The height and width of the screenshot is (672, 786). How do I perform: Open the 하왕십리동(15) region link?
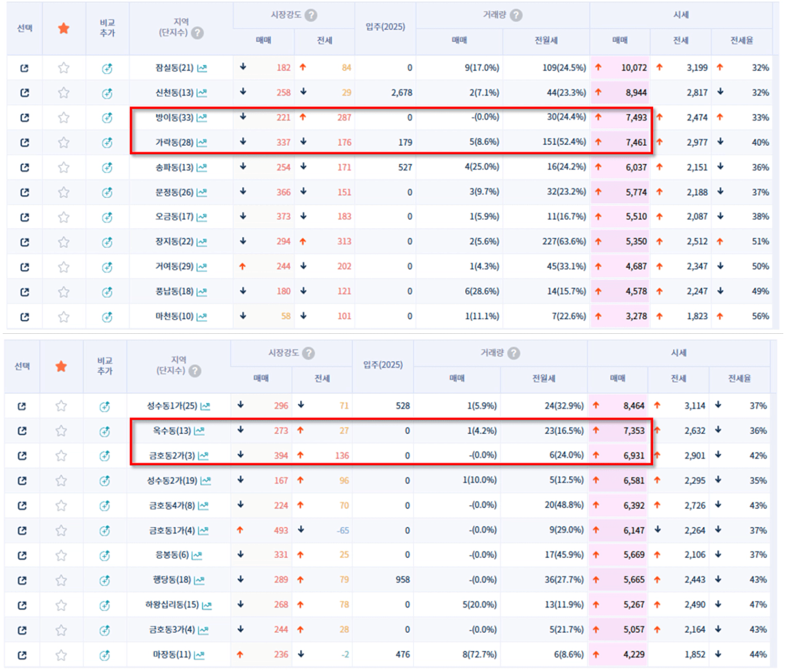pyautogui.click(x=172, y=604)
